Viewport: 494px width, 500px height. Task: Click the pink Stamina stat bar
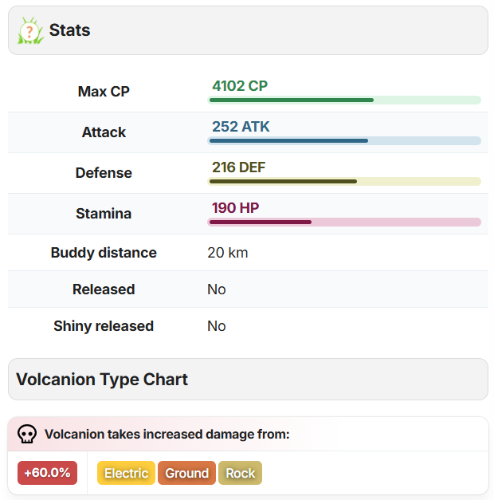pos(344,222)
